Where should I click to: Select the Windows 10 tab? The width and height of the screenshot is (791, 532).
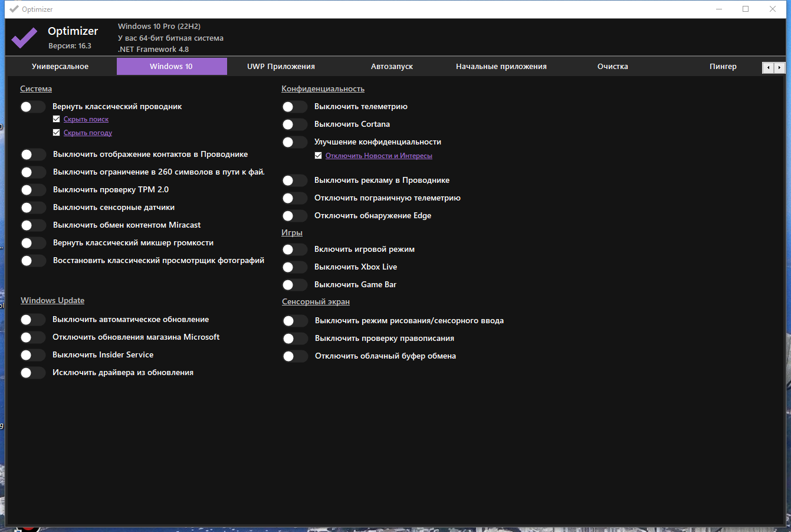pos(172,67)
